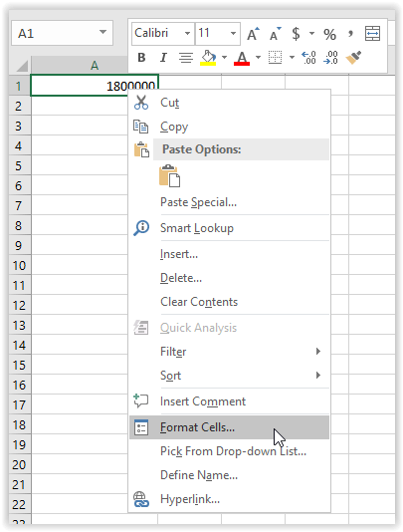
Task: Click the Cut scissors icon
Action: (141, 103)
